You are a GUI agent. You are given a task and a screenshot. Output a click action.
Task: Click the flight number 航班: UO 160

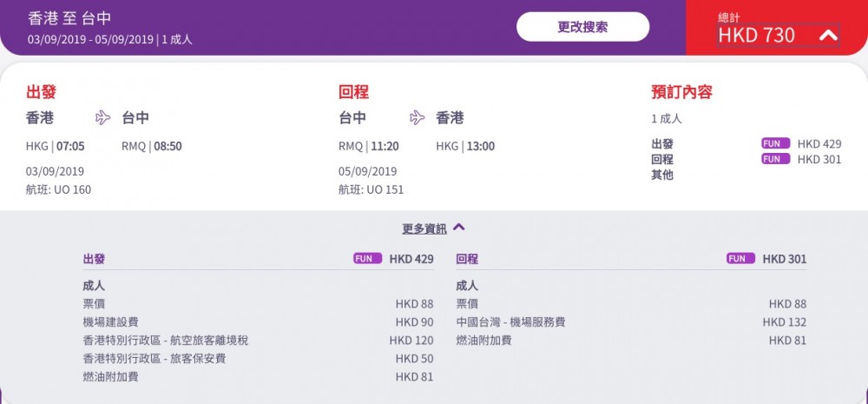[x=59, y=189]
